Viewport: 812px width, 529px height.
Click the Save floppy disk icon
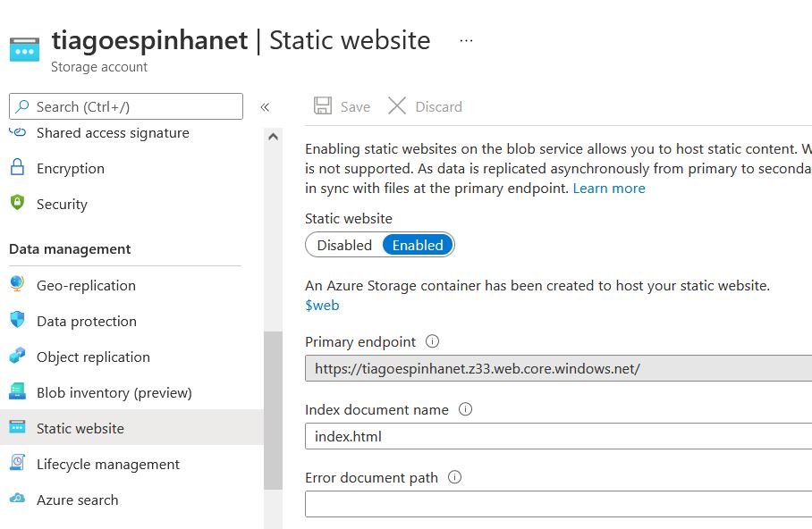[323, 105]
